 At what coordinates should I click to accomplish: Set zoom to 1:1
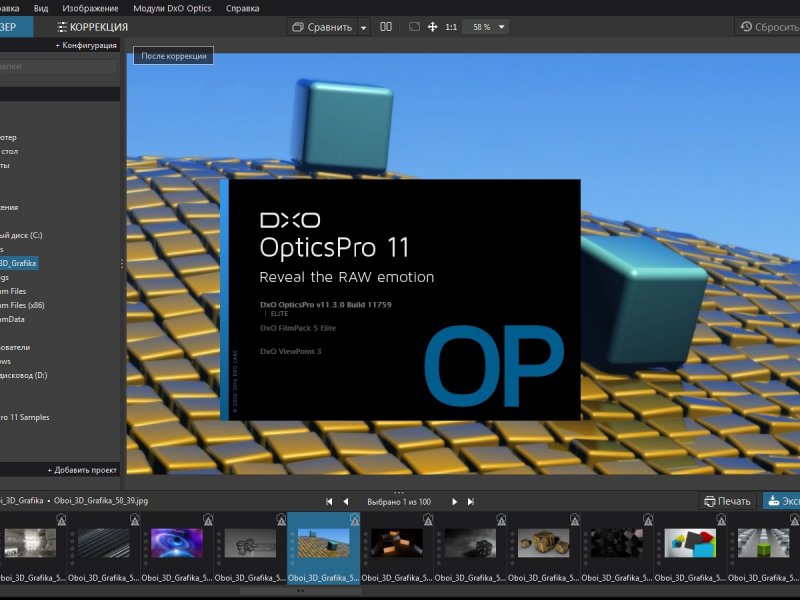(451, 27)
